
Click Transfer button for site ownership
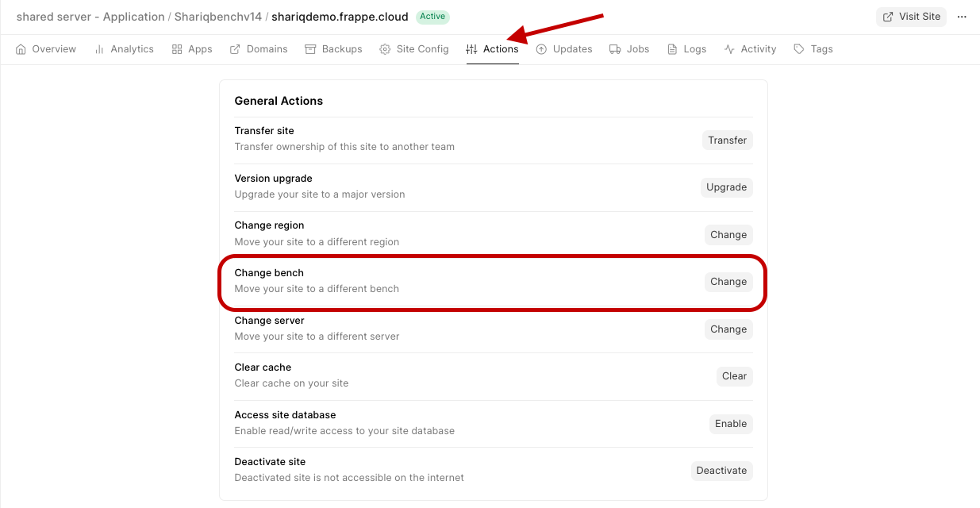pyautogui.click(x=727, y=140)
